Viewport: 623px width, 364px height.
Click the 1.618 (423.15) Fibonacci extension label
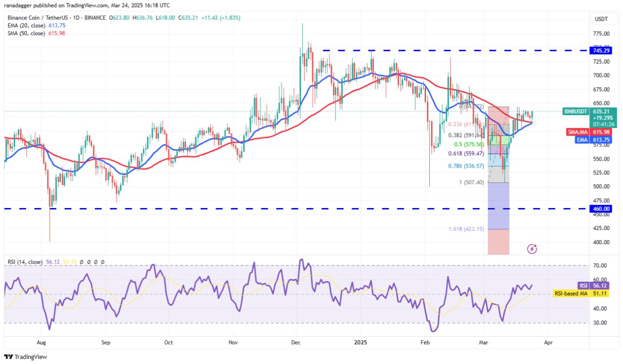pos(466,229)
